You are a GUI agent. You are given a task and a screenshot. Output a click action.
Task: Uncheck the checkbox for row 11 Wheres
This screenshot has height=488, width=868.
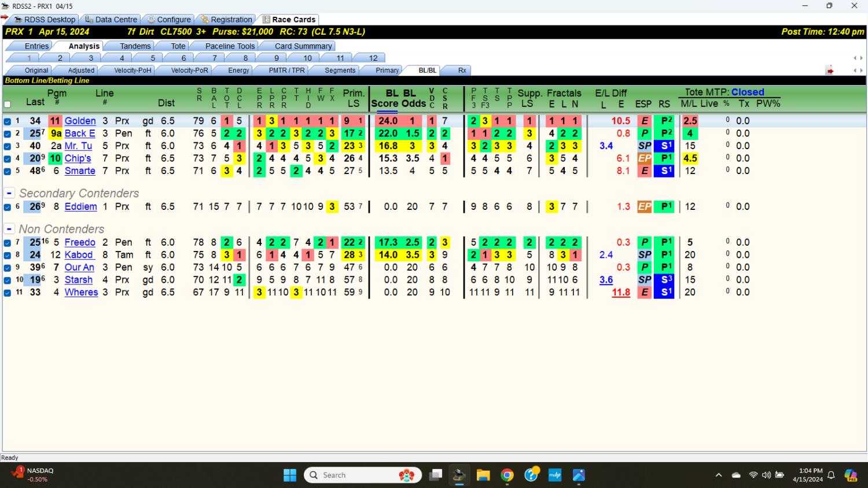click(x=8, y=293)
